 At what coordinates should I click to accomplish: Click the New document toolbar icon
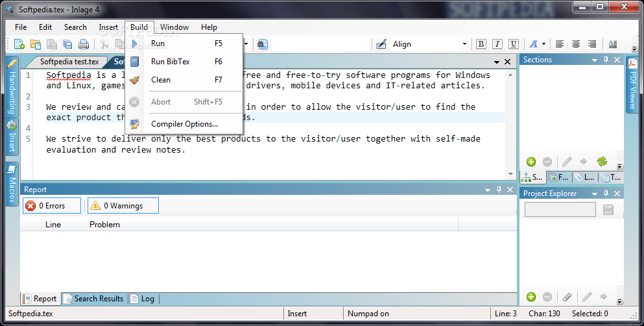tap(19, 44)
